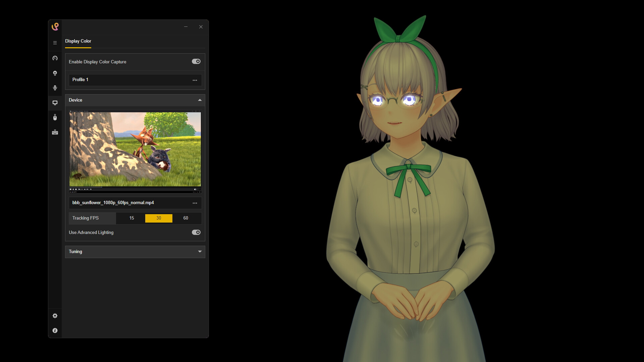
Task: Open the mouse tracking settings
Action: [x=55, y=117]
